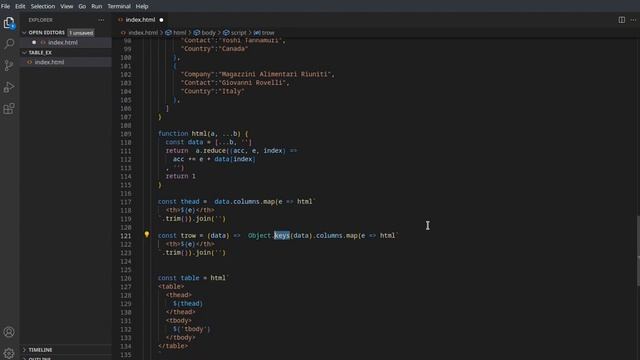Switch to the index.html editor tab
Image resolution: width=640 pixels, height=360 pixels.
click(x=140, y=20)
